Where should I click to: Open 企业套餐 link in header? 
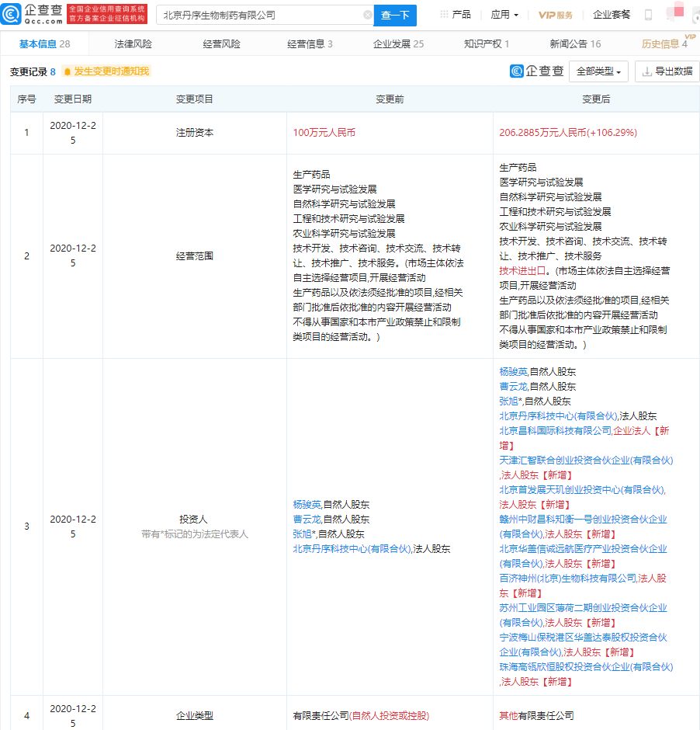(x=612, y=15)
